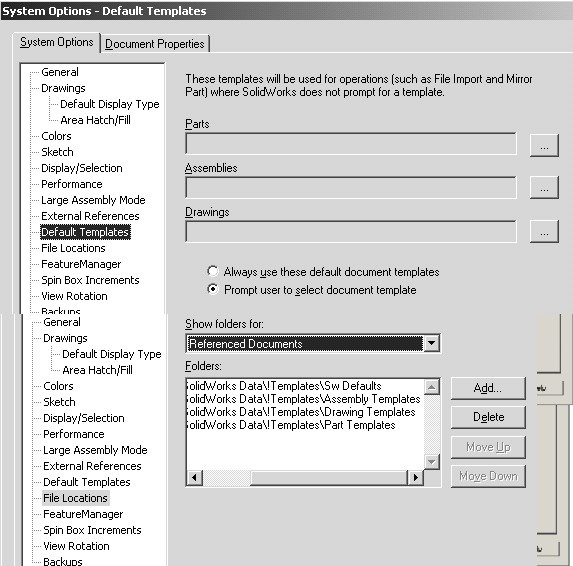Select FeatureManager in the upper tree
Image resolution: width=573 pixels, height=566 pixels.
(81, 264)
